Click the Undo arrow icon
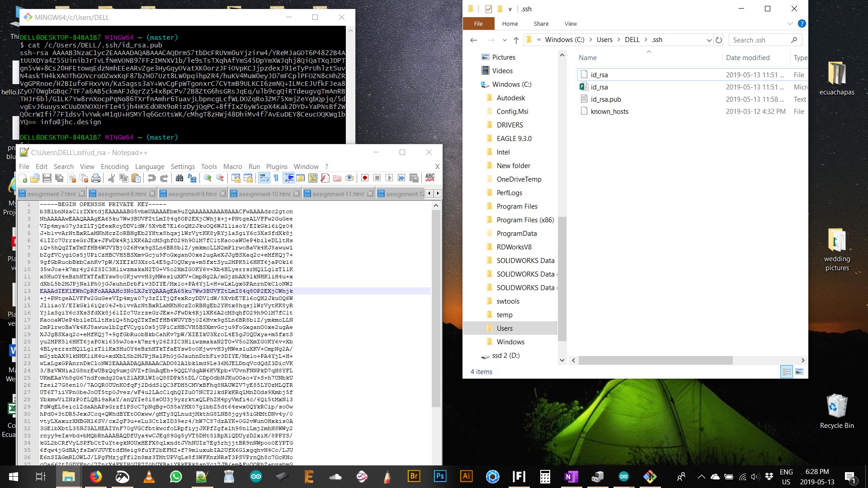The height and width of the screenshot is (488, 868). click(x=152, y=178)
